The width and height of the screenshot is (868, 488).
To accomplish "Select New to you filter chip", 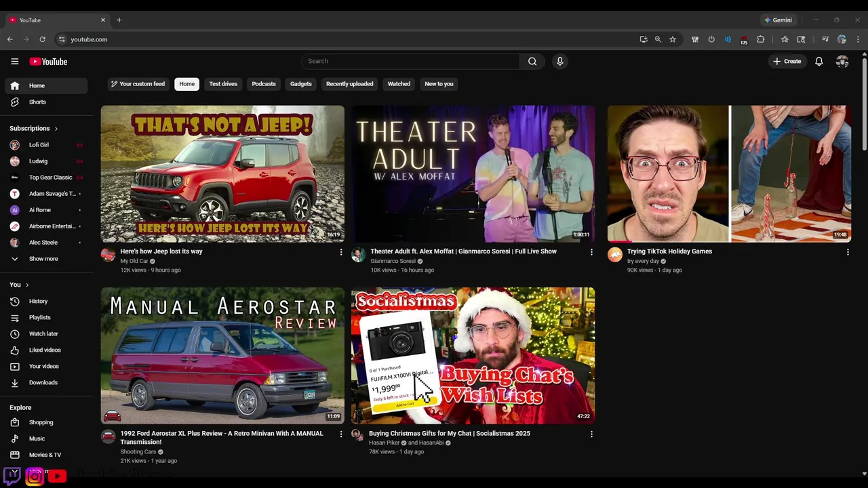I will point(439,84).
